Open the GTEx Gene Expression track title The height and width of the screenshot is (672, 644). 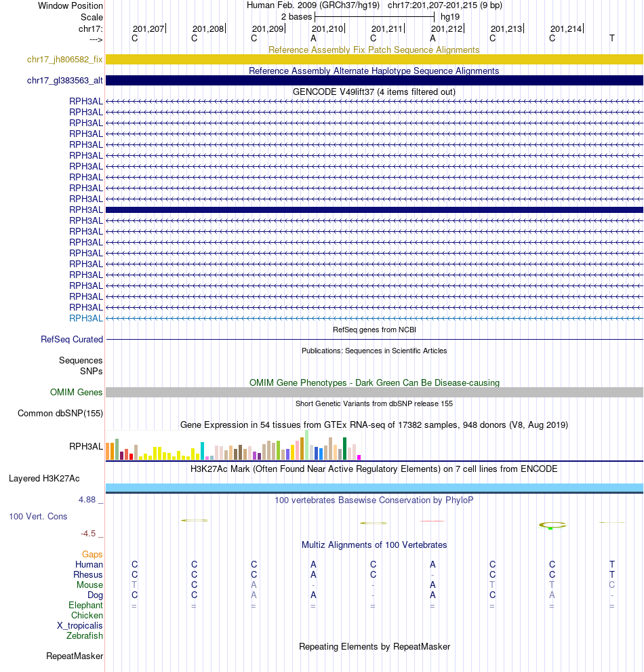click(x=374, y=424)
